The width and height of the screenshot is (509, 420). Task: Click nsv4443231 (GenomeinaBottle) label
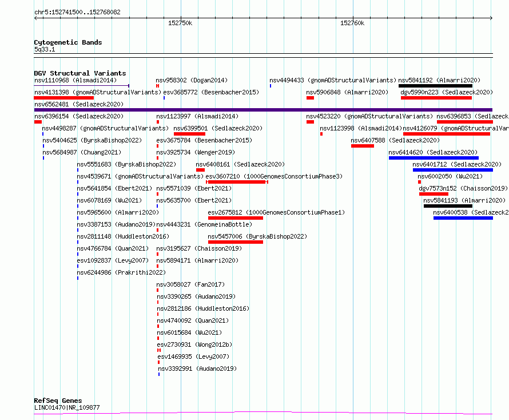(204, 224)
